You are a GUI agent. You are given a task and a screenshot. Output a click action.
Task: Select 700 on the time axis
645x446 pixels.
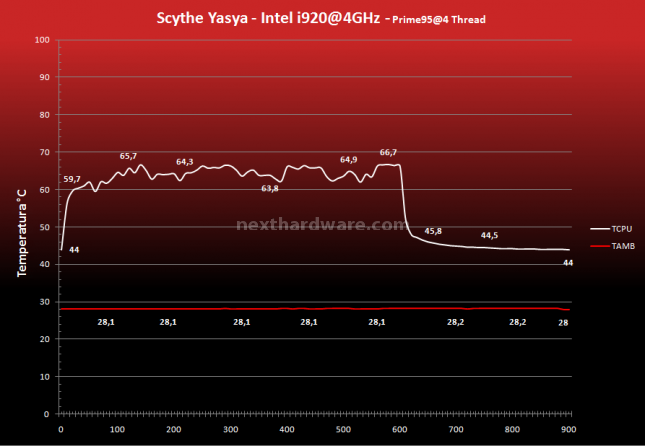(456, 429)
